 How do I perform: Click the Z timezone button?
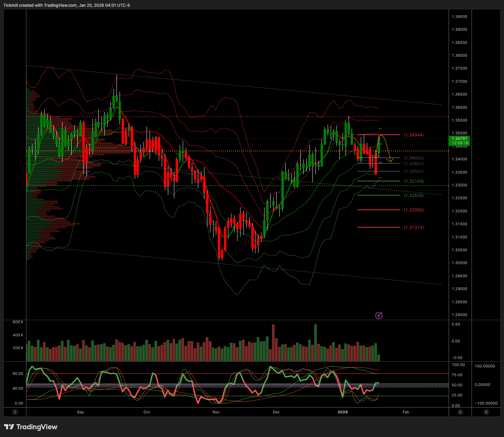[x=15, y=412]
